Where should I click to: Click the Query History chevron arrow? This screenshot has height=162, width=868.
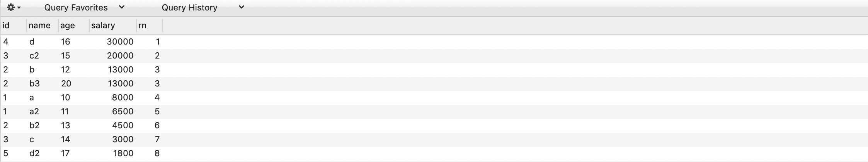pyautogui.click(x=241, y=7)
